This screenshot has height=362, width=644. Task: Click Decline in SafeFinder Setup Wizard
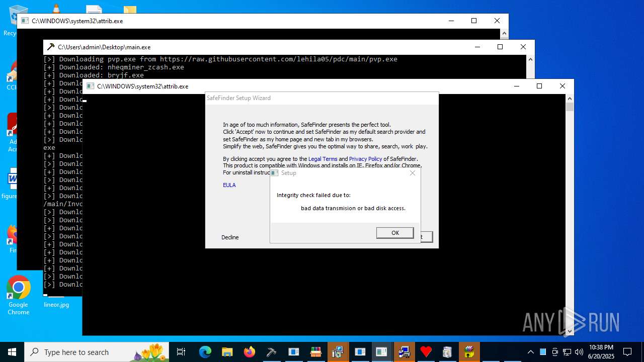(230, 237)
